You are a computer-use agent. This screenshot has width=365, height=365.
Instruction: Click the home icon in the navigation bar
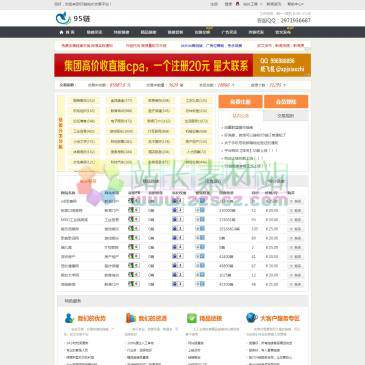click(x=61, y=32)
